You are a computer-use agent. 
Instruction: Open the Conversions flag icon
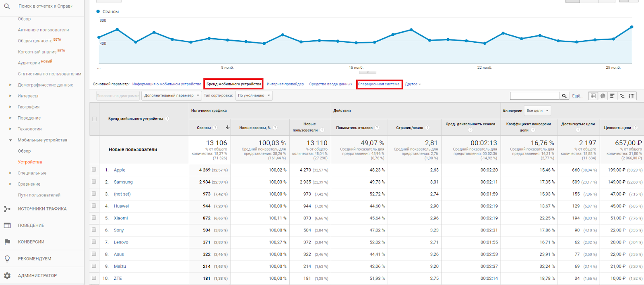[7, 242]
